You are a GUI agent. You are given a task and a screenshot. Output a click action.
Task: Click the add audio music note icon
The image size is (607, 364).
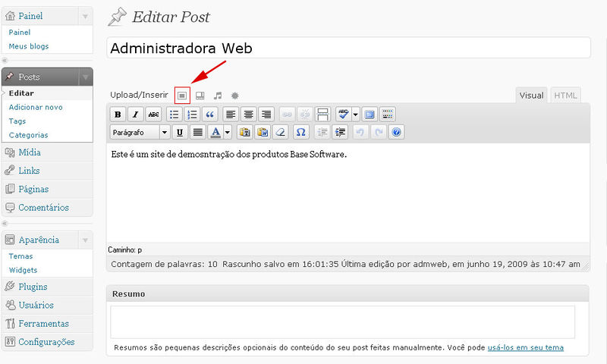click(x=218, y=96)
